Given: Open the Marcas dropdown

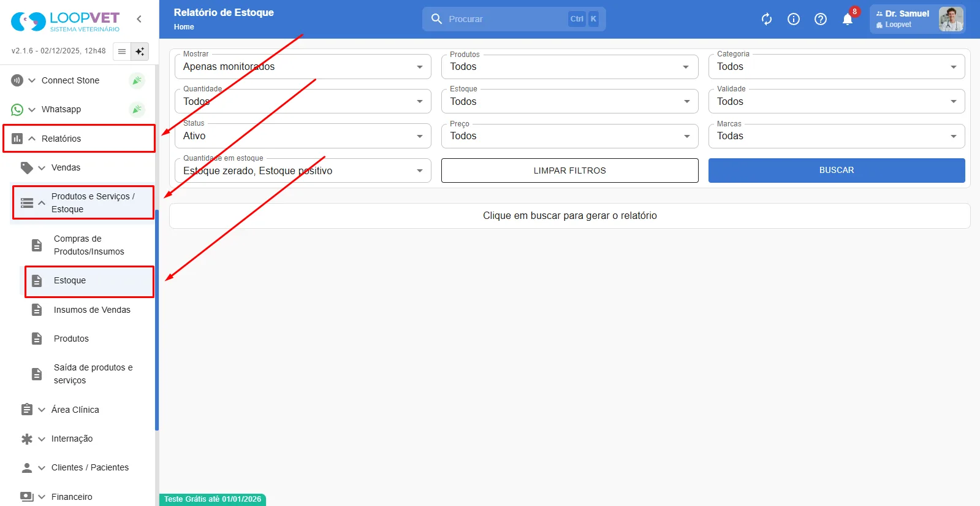Looking at the screenshot, I should [837, 136].
